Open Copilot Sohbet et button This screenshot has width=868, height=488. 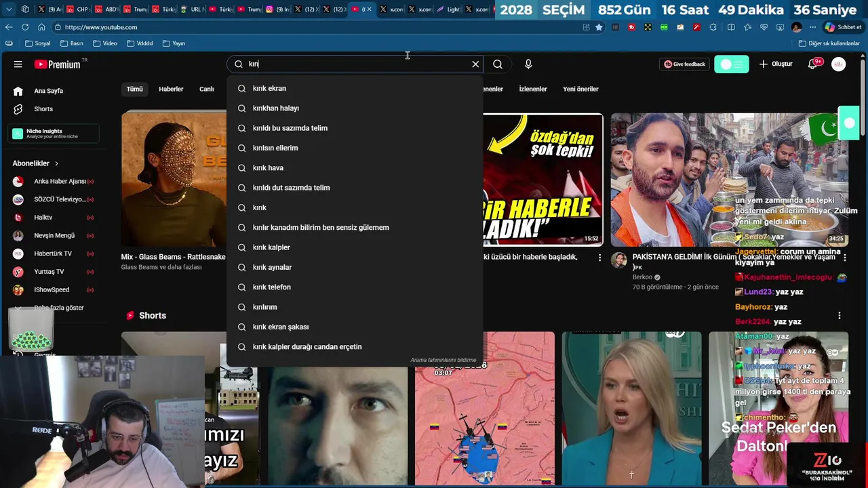(843, 27)
